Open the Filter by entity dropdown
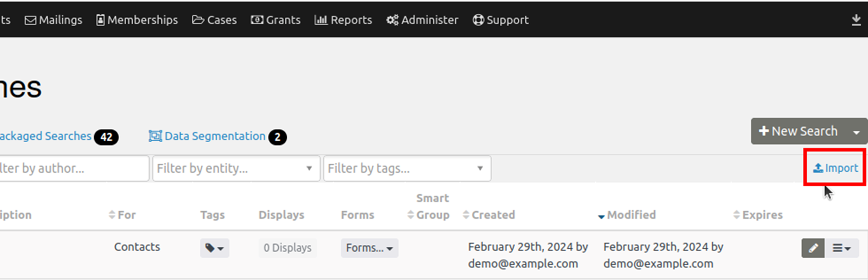868x280 pixels. (x=236, y=169)
